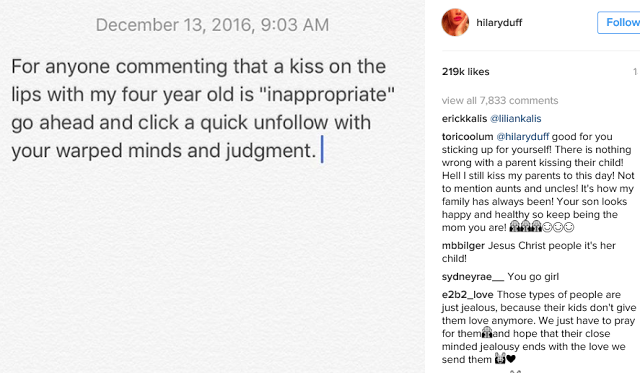Image resolution: width=640 pixels, height=373 pixels.
Task: Open the hilaryduff username link
Action: [x=499, y=22]
